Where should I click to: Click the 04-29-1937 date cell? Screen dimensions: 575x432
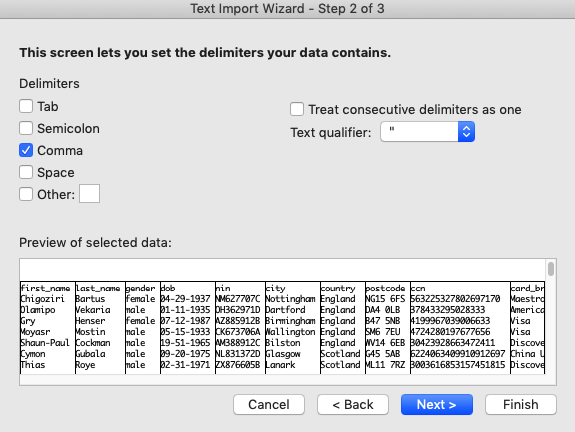(x=186, y=299)
